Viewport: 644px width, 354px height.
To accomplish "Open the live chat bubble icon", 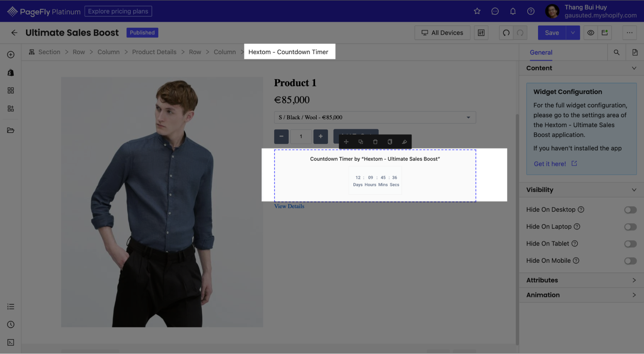I will [495, 11].
